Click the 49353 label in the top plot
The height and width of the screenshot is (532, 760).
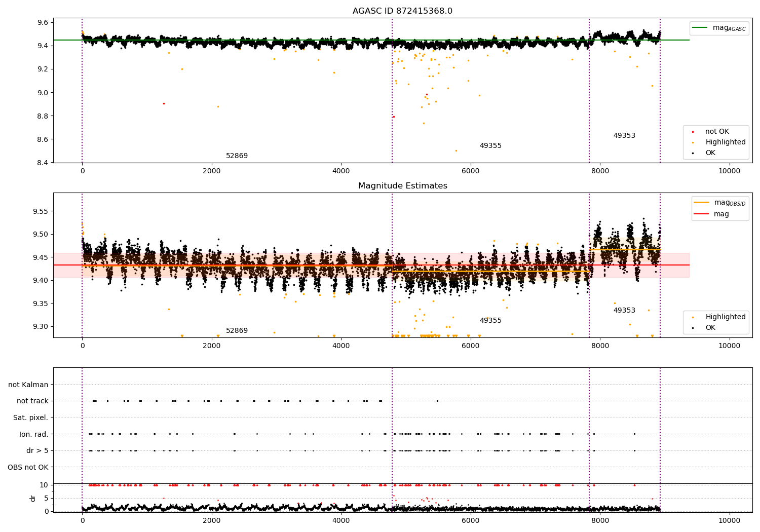pyautogui.click(x=624, y=136)
